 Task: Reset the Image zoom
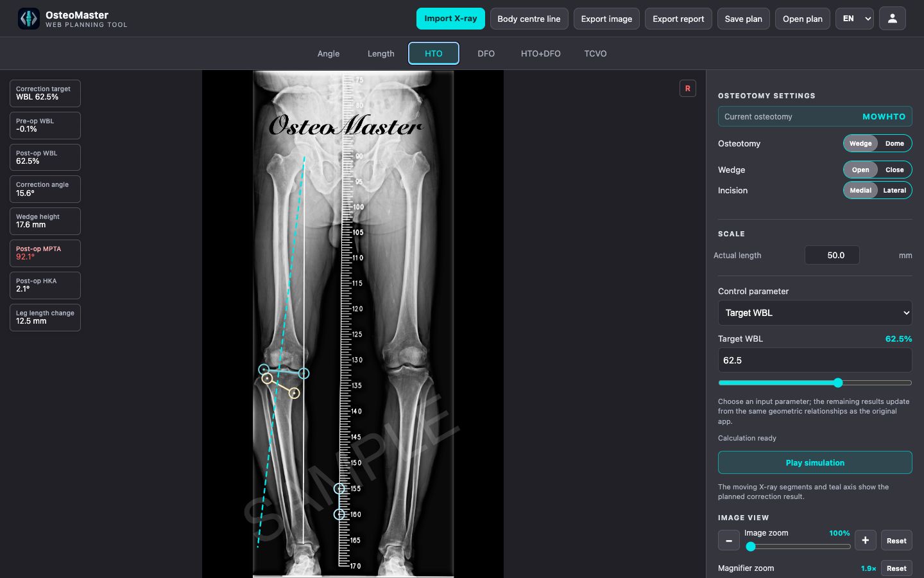[x=896, y=541]
